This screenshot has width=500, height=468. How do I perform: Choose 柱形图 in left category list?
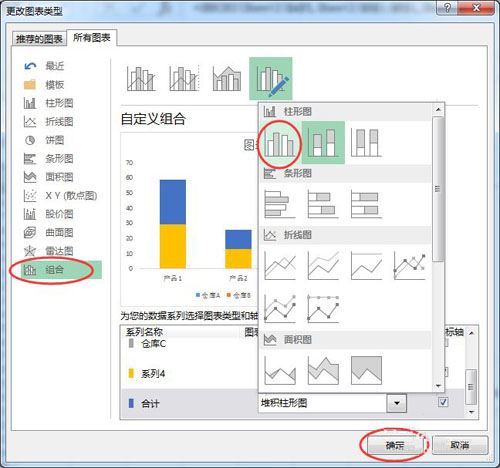(61, 103)
